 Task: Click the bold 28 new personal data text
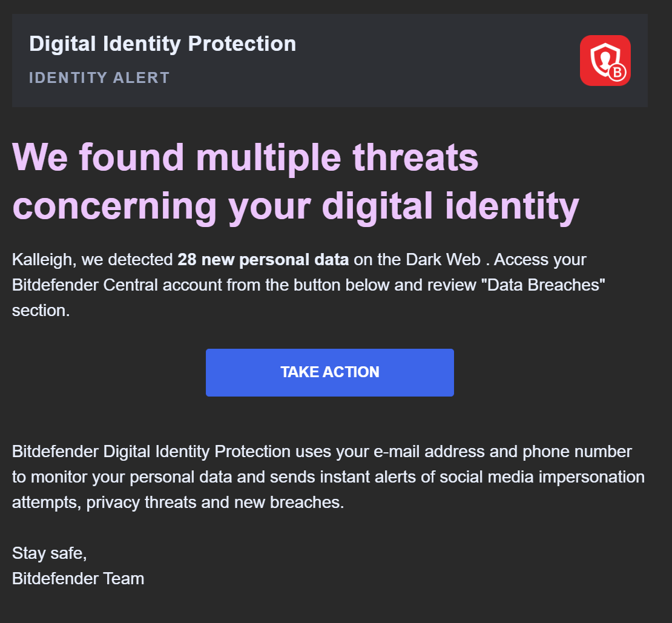(262, 259)
